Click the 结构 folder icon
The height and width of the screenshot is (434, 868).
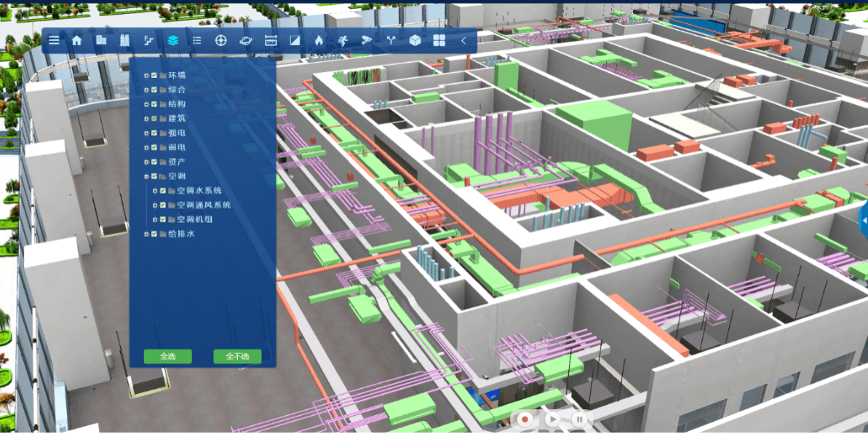(x=163, y=104)
